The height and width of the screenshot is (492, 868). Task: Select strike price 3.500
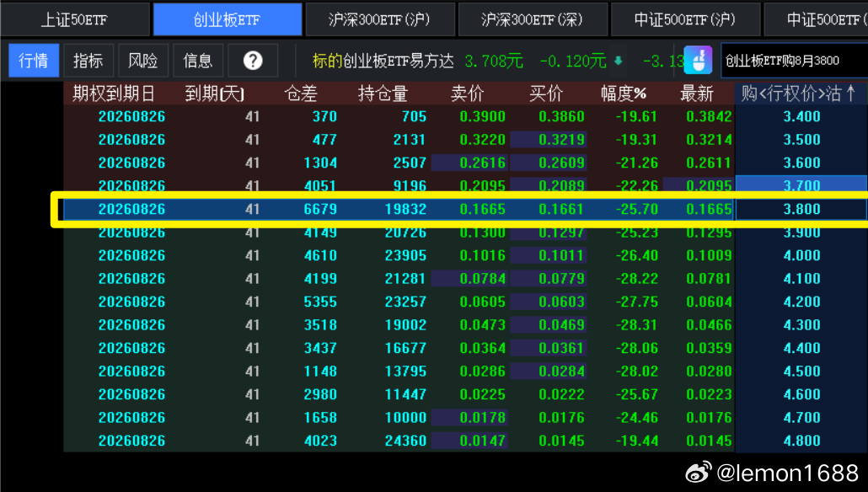tap(801, 140)
